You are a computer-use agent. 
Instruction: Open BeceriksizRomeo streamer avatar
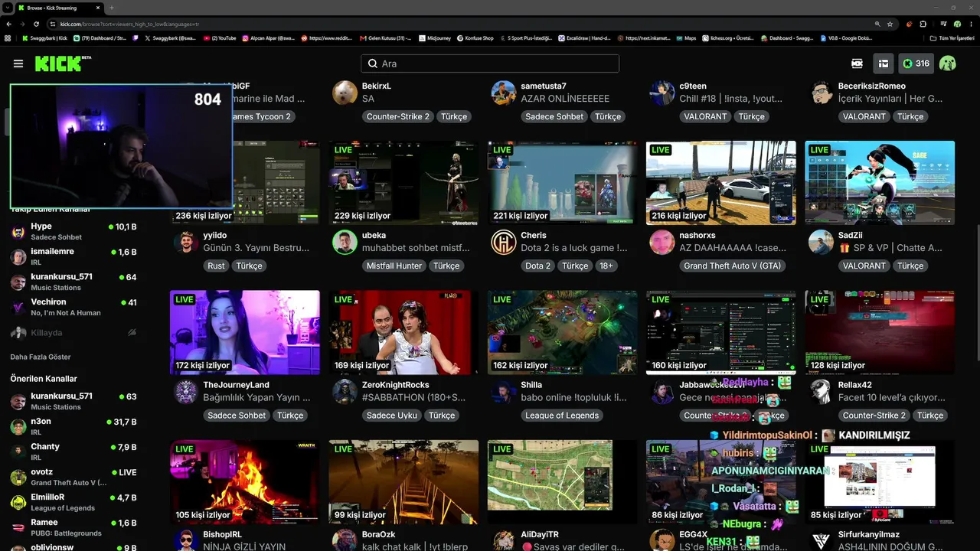pyautogui.click(x=822, y=93)
